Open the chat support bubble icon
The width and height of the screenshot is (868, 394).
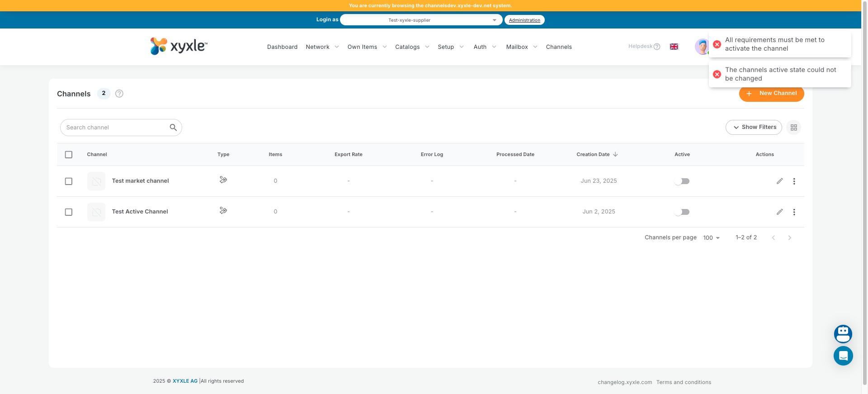[843, 356]
